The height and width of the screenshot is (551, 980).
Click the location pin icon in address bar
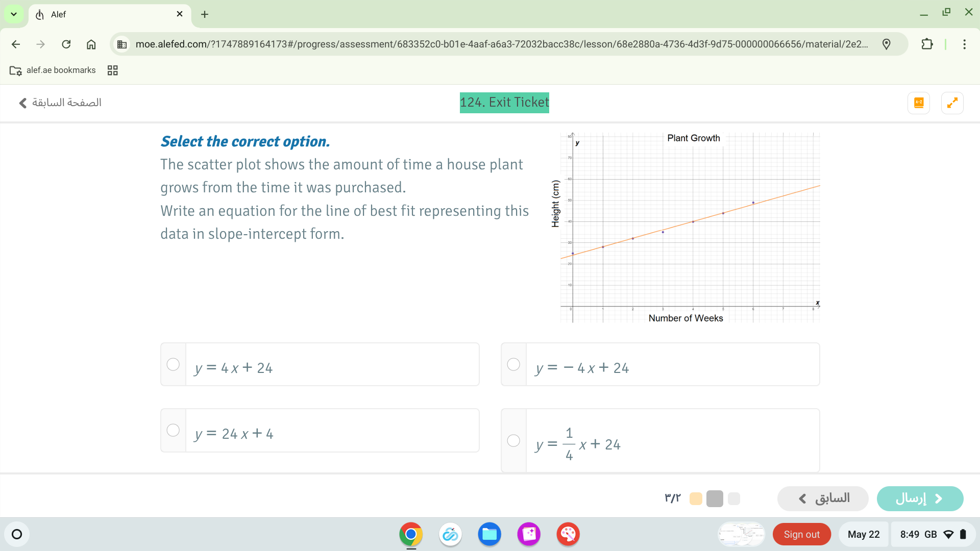(x=887, y=44)
